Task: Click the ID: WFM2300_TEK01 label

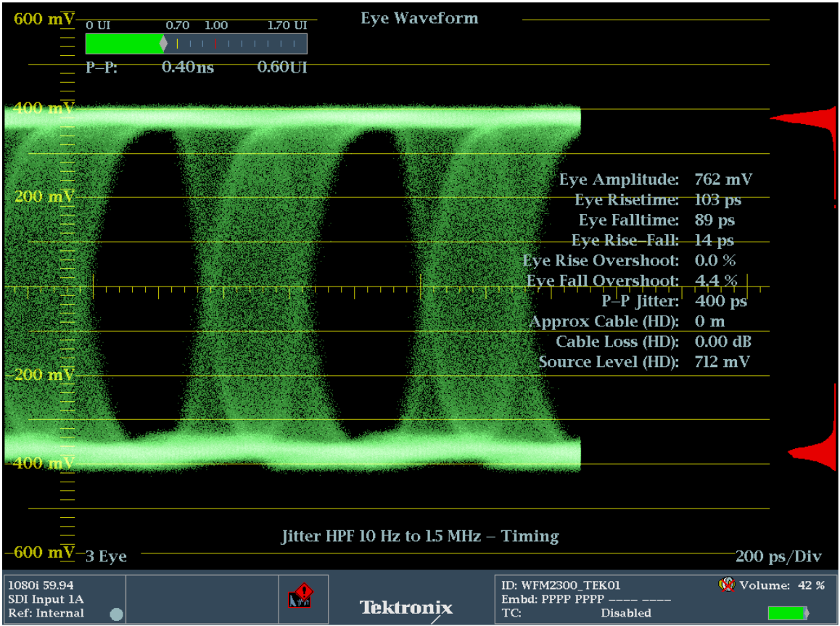Action: point(560,585)
